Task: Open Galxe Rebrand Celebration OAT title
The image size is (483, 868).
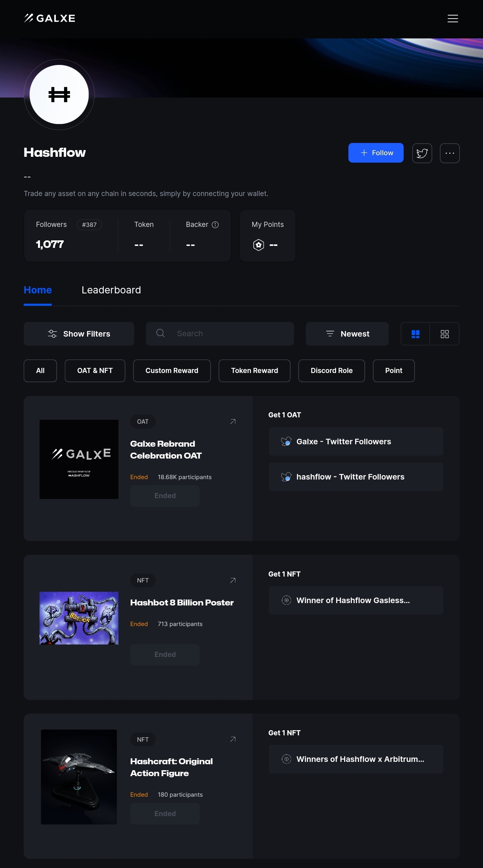Action: pyautogui.click(x=166, y=449)
